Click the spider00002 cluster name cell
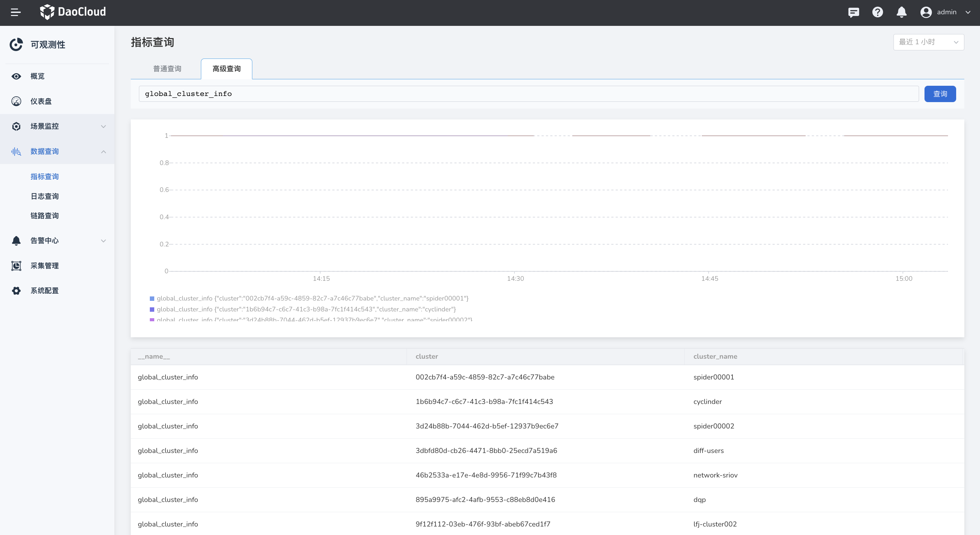Viewport: 980px width, 535px height. pyautogui.click(x=713, y=426)
